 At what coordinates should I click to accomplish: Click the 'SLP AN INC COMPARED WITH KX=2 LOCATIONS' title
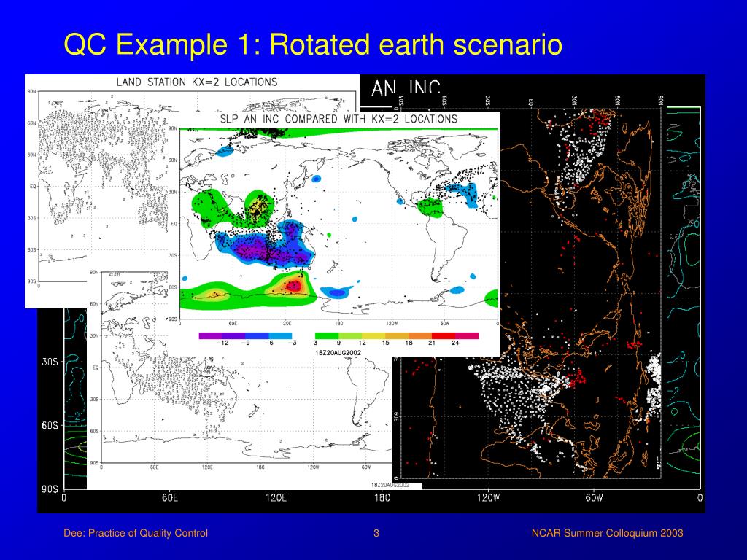click(338, 119)
